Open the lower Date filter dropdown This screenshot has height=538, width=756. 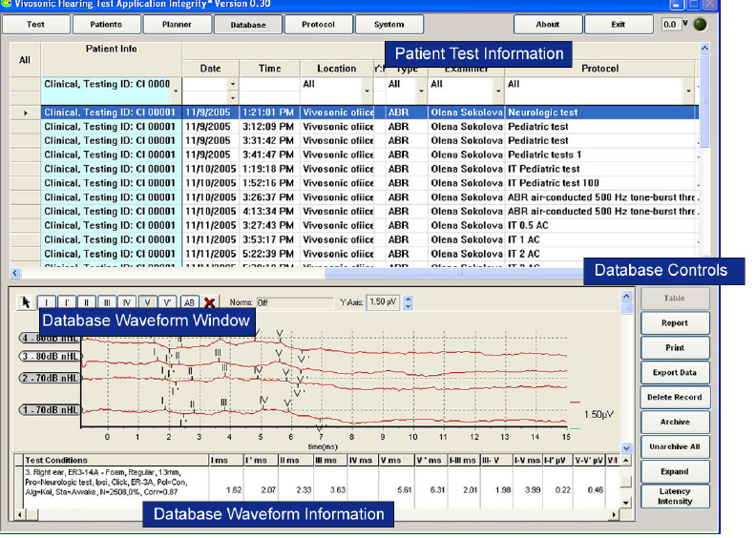click(x=233, y=97)
